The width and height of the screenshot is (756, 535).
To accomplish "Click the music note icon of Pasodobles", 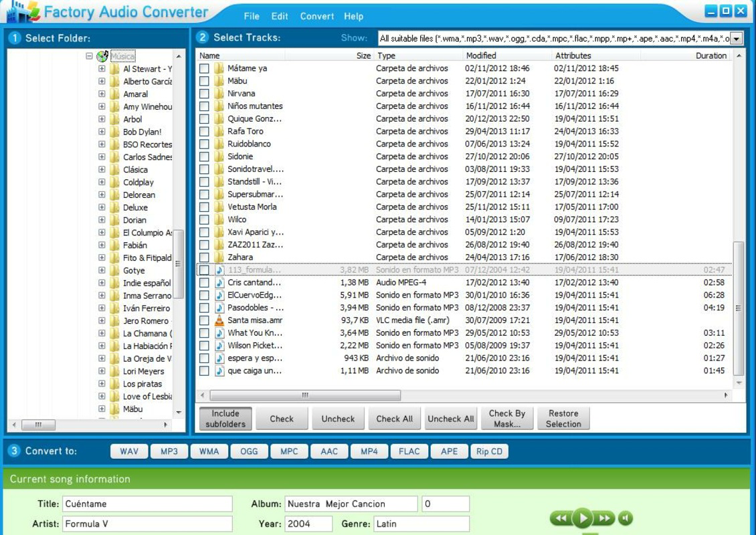I will 219,308.
